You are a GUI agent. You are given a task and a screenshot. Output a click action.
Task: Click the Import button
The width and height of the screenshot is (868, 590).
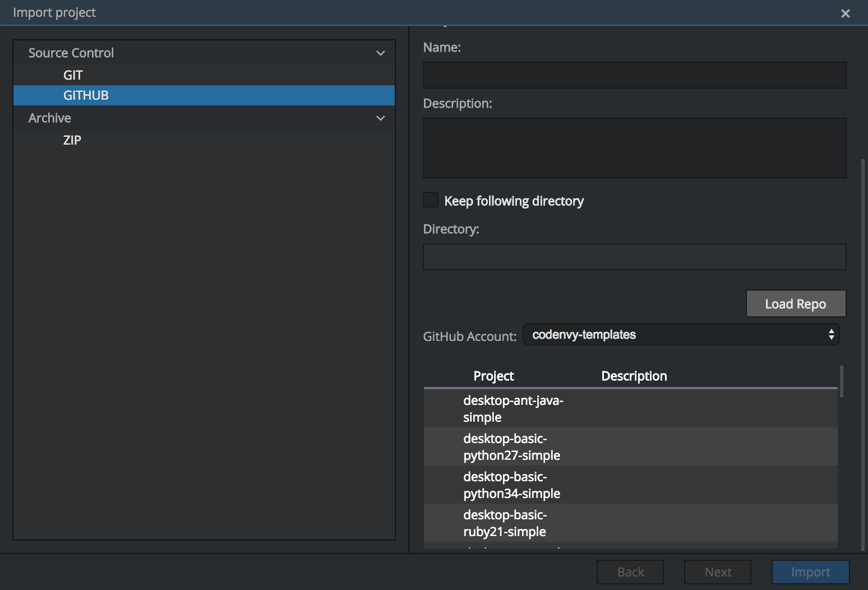tap(810, 572)
